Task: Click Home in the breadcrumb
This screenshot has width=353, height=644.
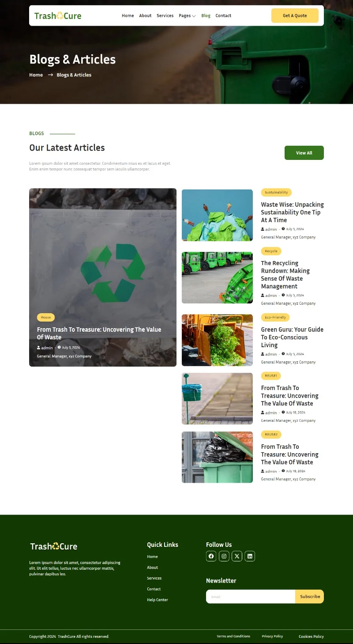Action: click(36, 75)
